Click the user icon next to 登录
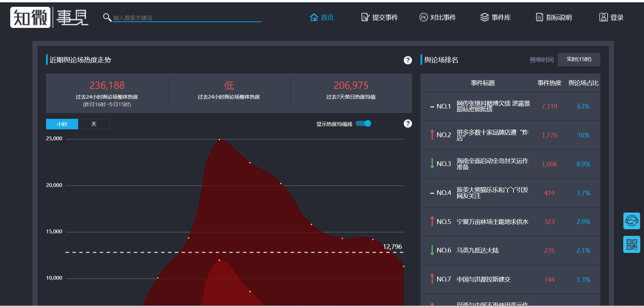Viewport: 644px width, 307px height. pyautogui.click(x=603, y=17)
